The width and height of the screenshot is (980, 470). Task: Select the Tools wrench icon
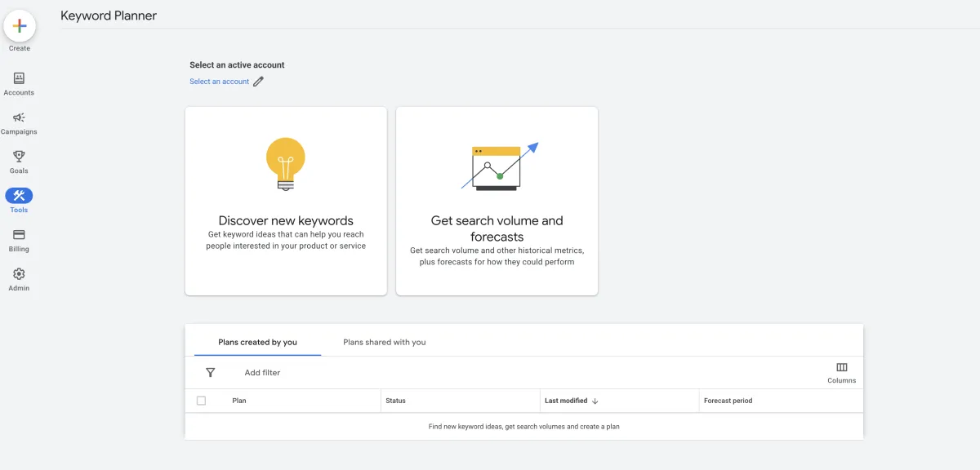pyautogui.click(x=19, y=196)
